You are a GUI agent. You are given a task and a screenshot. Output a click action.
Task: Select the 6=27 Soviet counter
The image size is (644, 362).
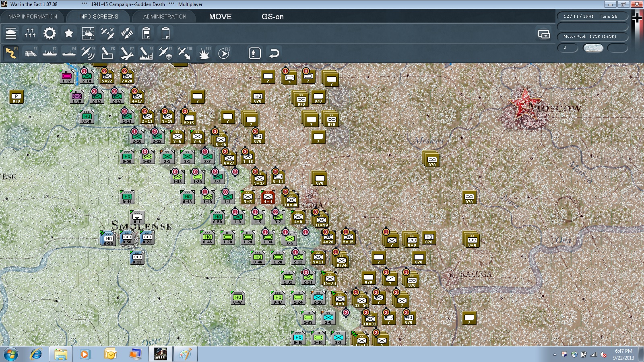[x=229, y=158]
